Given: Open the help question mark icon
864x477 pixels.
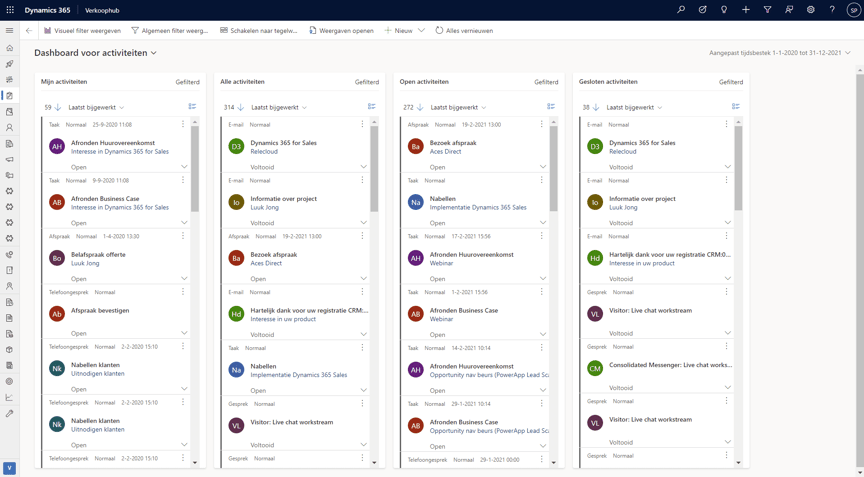Looking at the screenshot, I should [832, 9].
